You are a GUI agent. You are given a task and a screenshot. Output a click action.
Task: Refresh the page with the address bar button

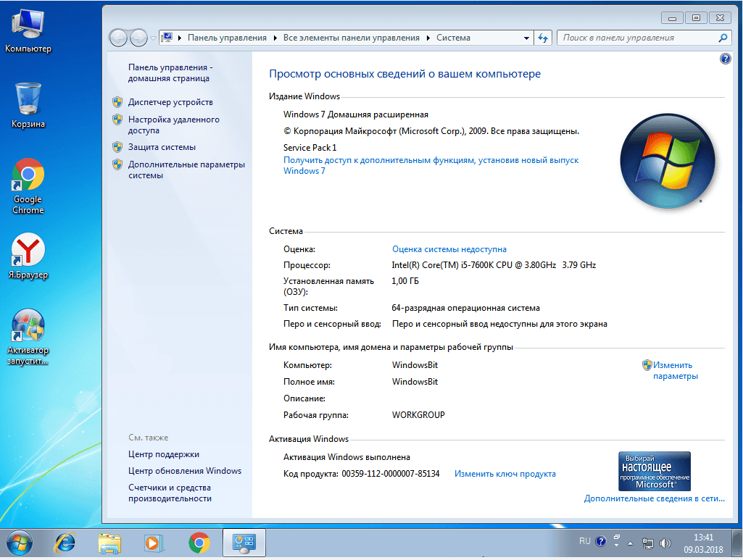(x=542, y=37)
